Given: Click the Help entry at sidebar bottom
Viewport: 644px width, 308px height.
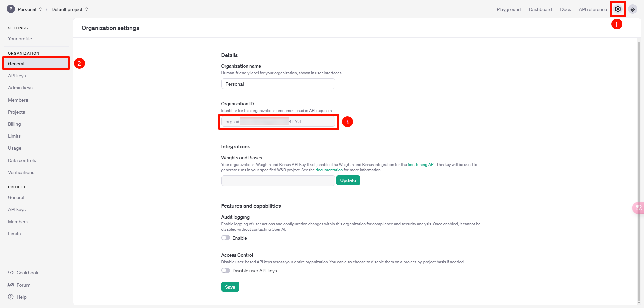Looking at the screenshot, I should (21, 297).
